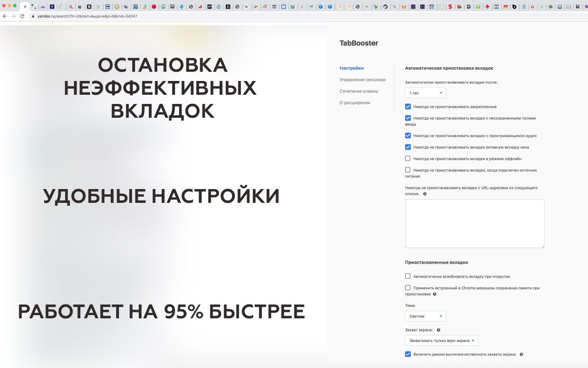The image size is (588, 368).
Task: Open the tab with the red arrow favicon
Action: [487, 7]
